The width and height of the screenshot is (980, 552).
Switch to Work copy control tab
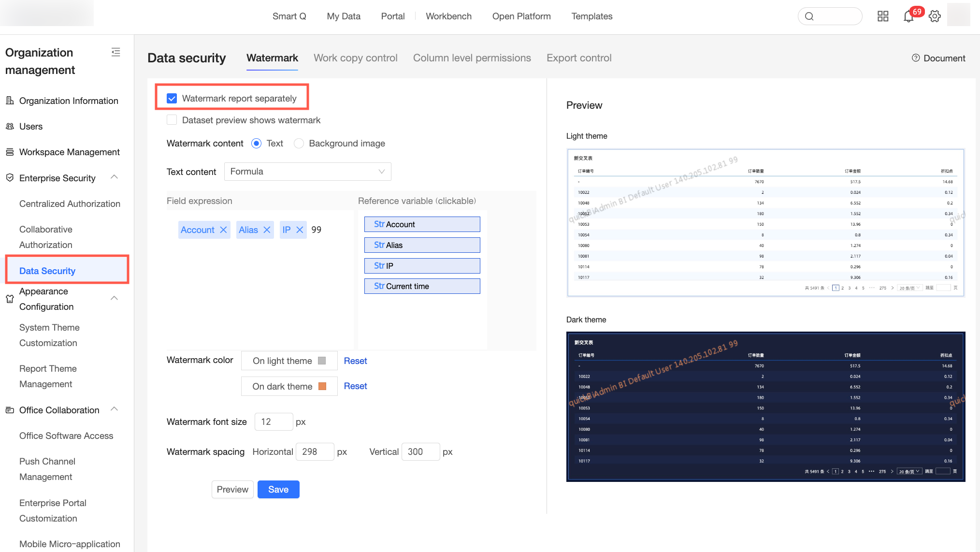click(x=355, y=58)
